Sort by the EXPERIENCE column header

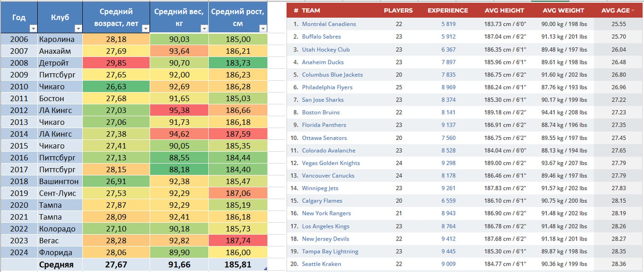coord(448,10)
